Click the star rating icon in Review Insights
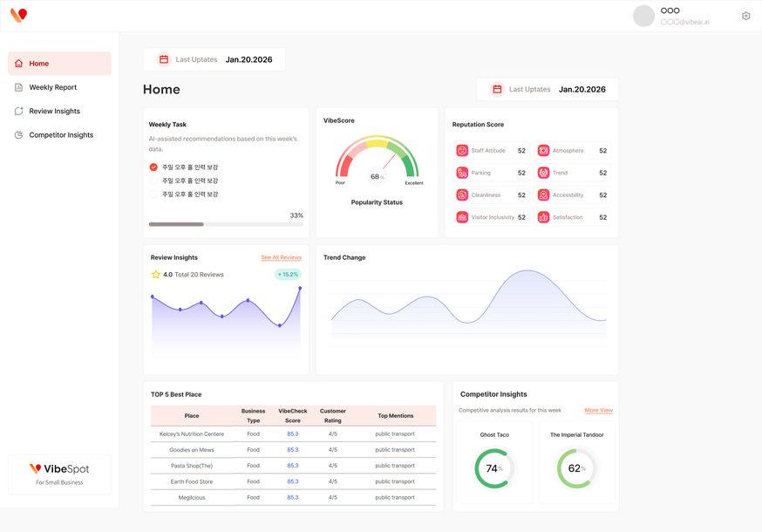The width and height of the screenshot is (762, 532). (155, 274)
